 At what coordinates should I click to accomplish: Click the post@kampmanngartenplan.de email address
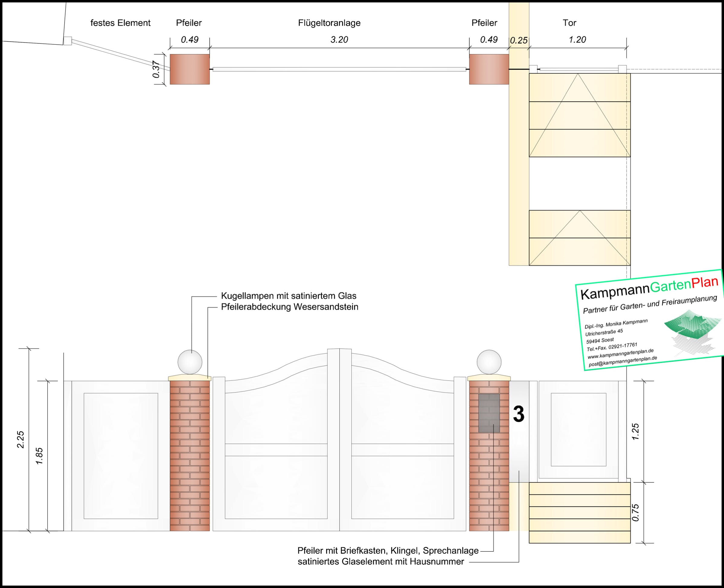(x=623, y=361)
